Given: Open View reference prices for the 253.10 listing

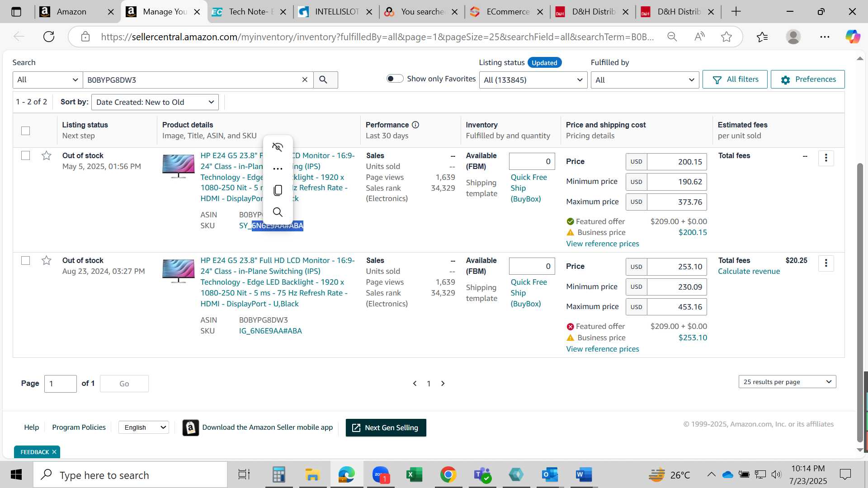Looking at the screenshot, I should coord(603,349).
